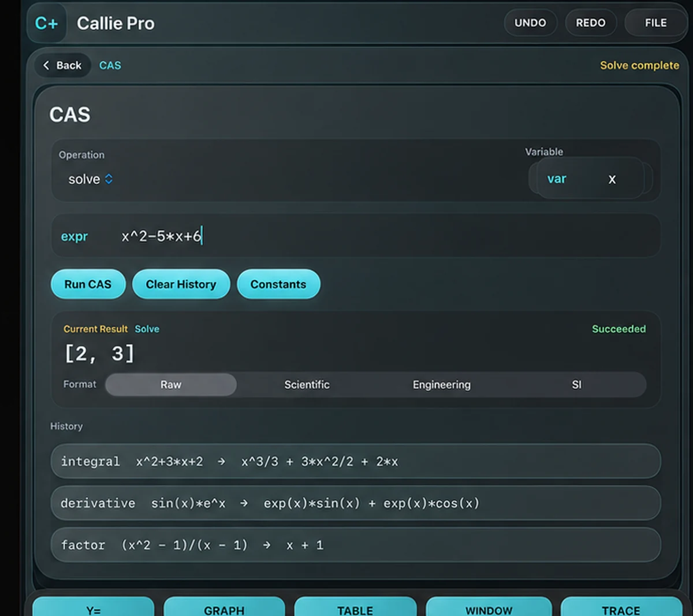Switch to the TABLE tab
Image resolution: width=693 pixels, height=616 pixels.
click(x=355, y=607)
